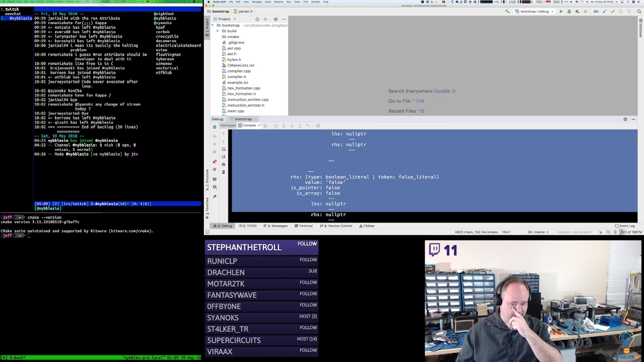The image size is (644, 362).
Task: Open VCS menu in macOS menu bar
Action: [x=305, y=2]
